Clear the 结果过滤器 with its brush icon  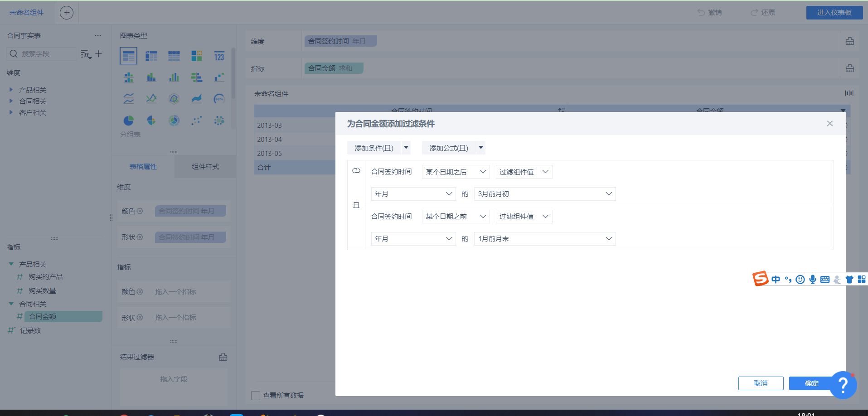(x=223, y=357)
